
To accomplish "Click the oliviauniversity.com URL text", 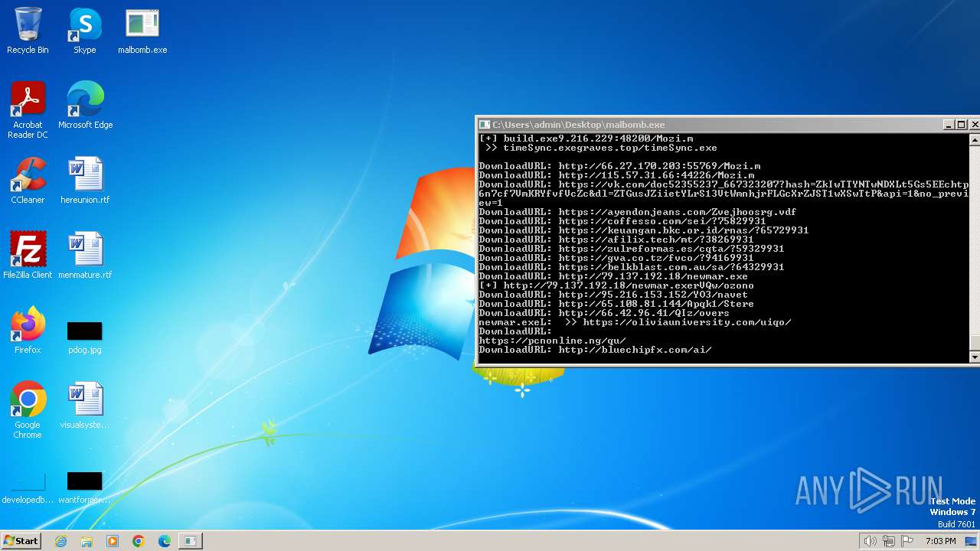I will (x=687, y=322).
